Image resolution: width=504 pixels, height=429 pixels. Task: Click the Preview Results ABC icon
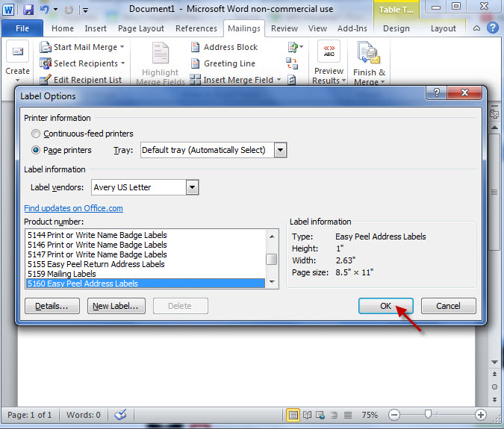pos(329,51)
